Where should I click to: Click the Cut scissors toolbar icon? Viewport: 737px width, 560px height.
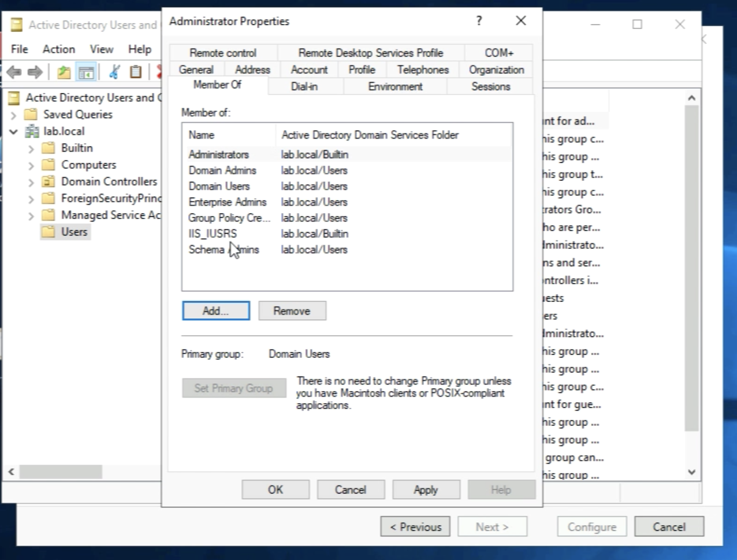pyautogui.click(x=114, y=72)
